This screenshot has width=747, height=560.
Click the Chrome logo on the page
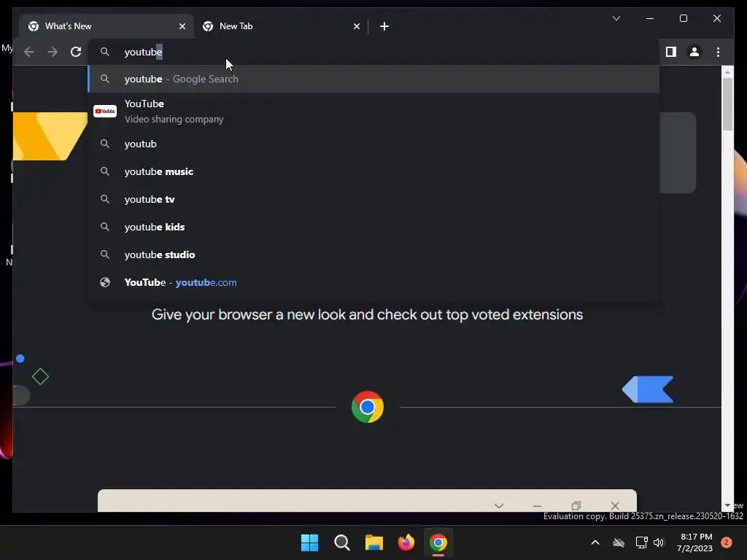(x=368, y=407)
